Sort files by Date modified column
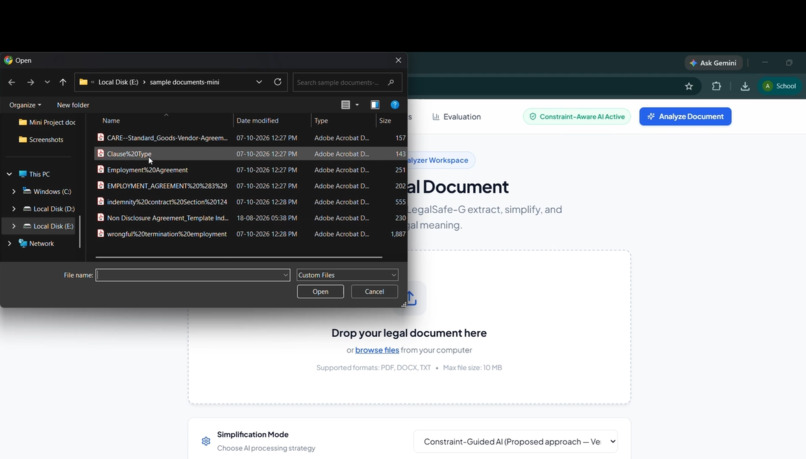The height and width of the screenshot is (459, 806). (x=258, y=121)
